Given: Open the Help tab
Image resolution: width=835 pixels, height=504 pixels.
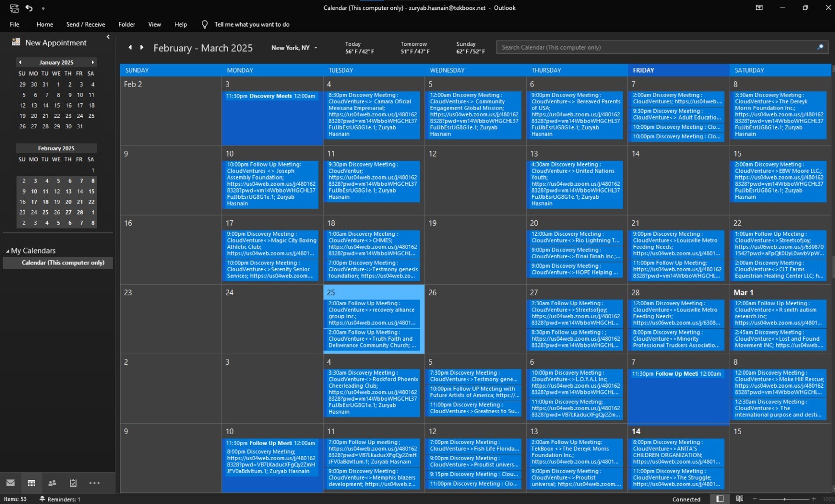Looking at the screenshot, I should [181, 25].
